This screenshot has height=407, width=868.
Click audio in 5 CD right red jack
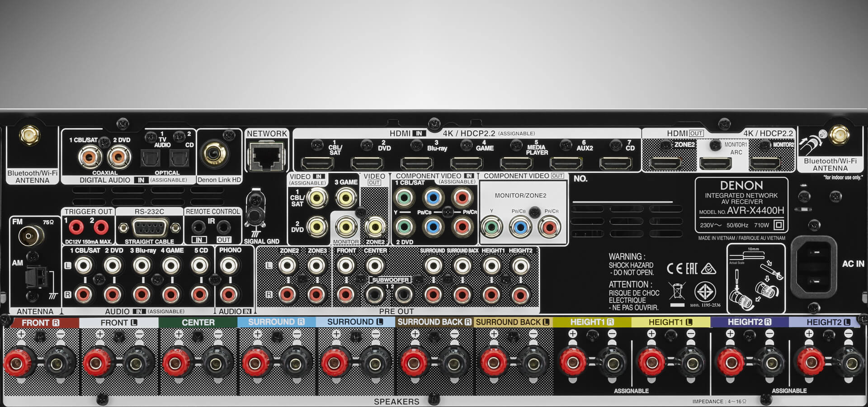click(200, 295)
